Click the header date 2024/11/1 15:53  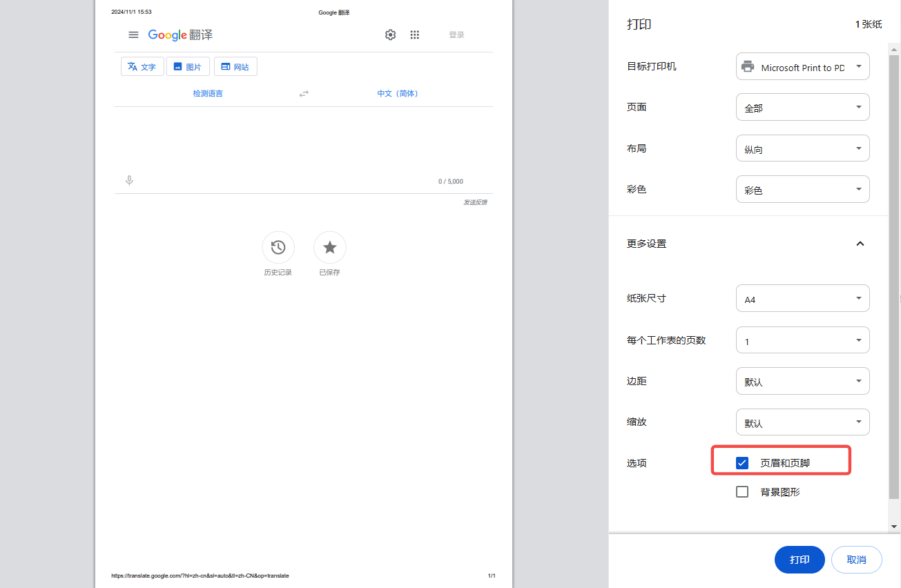coord(131,12)
